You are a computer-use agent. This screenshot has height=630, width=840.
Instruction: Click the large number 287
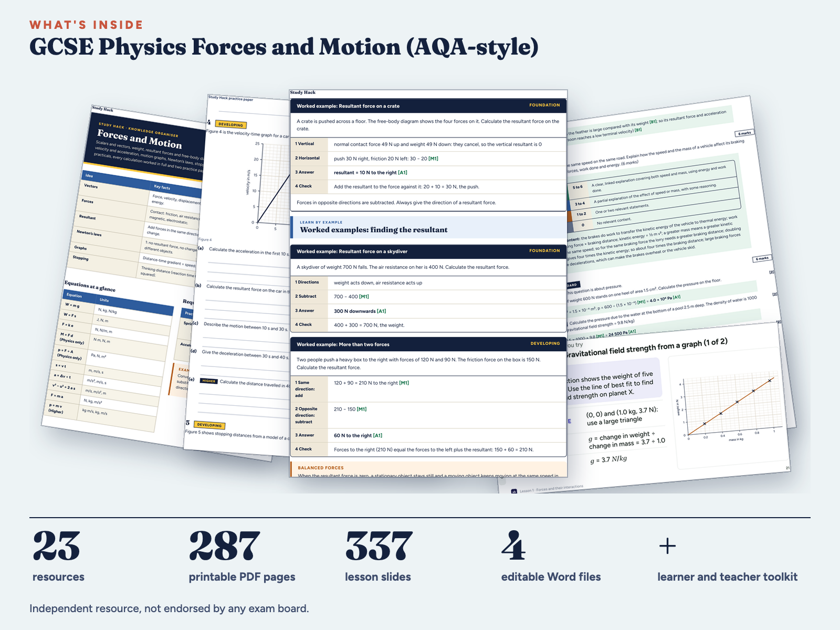tap(225, 547)
